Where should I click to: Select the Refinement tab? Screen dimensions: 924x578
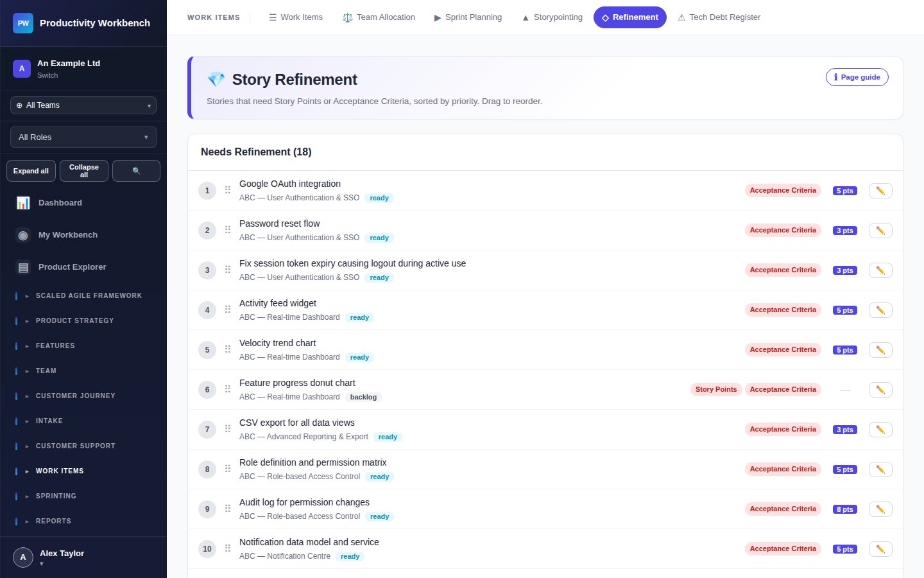(x=630, y=17)
